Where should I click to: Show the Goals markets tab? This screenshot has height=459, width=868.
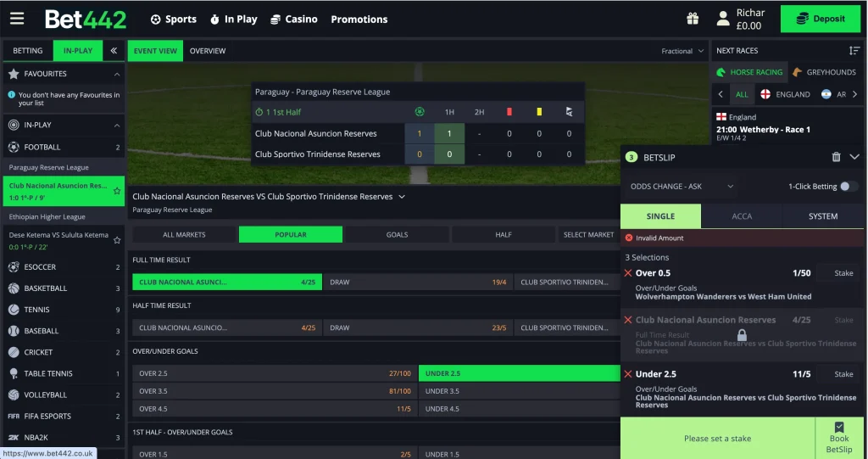(x=397, y=234)
